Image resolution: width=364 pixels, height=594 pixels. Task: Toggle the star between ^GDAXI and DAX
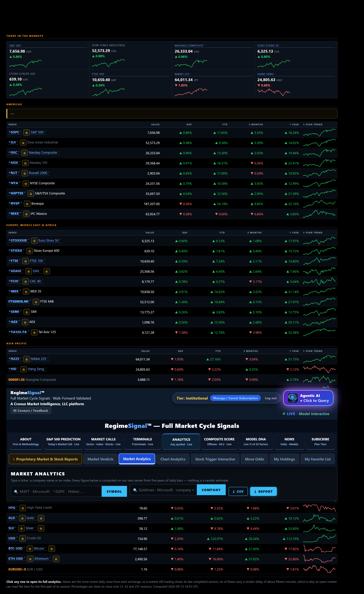coord(29,271)
